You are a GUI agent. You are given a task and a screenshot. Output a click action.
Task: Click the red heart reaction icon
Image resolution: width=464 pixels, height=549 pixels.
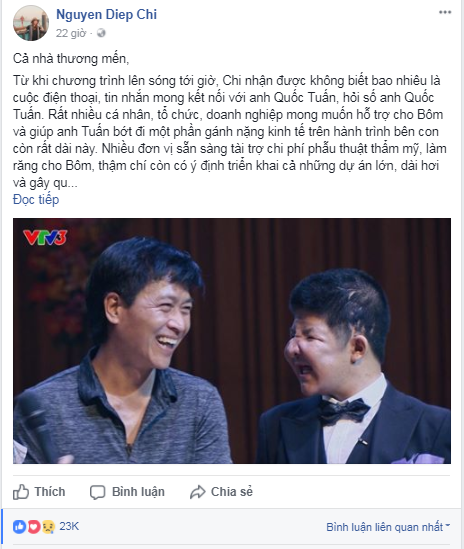tap(34, 526)
